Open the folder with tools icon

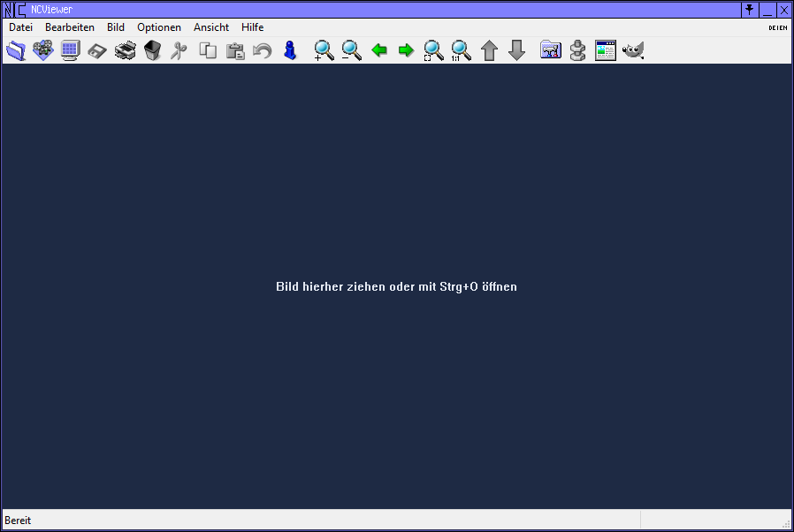[551, 50]
